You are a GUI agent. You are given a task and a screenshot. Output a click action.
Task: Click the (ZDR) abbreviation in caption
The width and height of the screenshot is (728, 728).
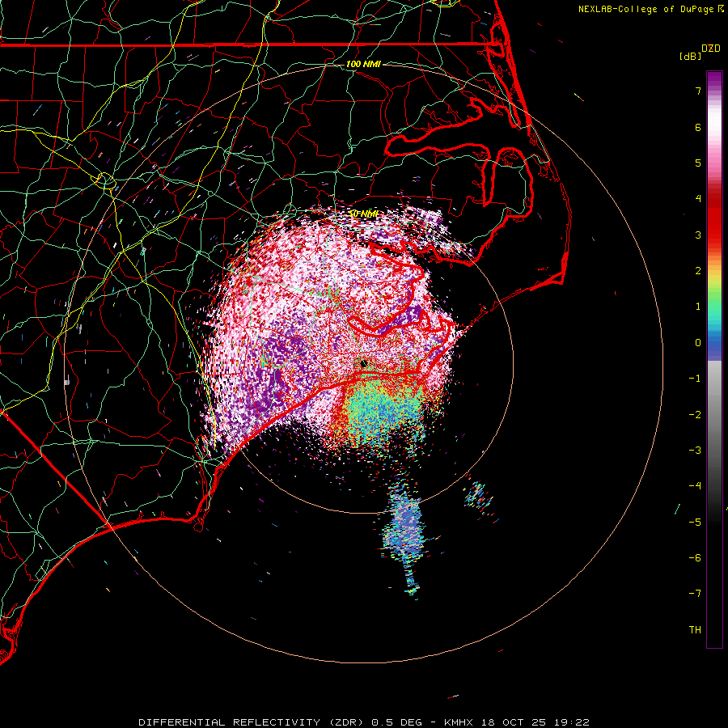tap(348, 722)
